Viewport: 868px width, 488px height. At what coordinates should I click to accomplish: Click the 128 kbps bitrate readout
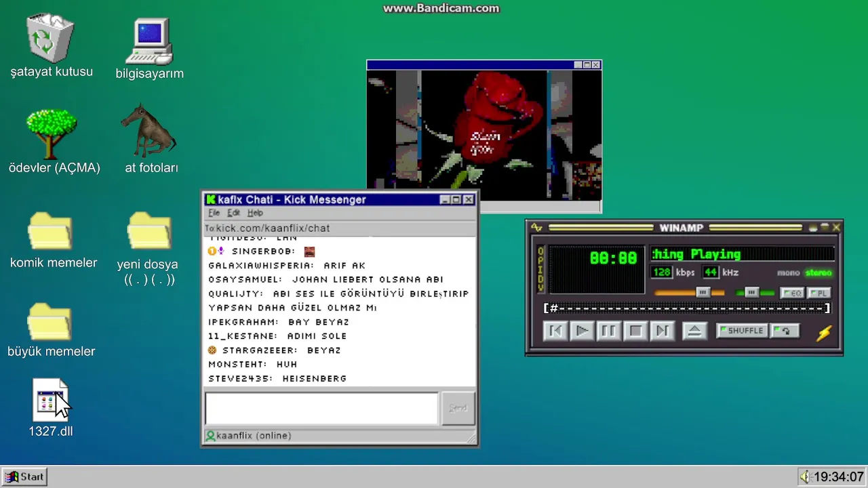tap(662, 272)
